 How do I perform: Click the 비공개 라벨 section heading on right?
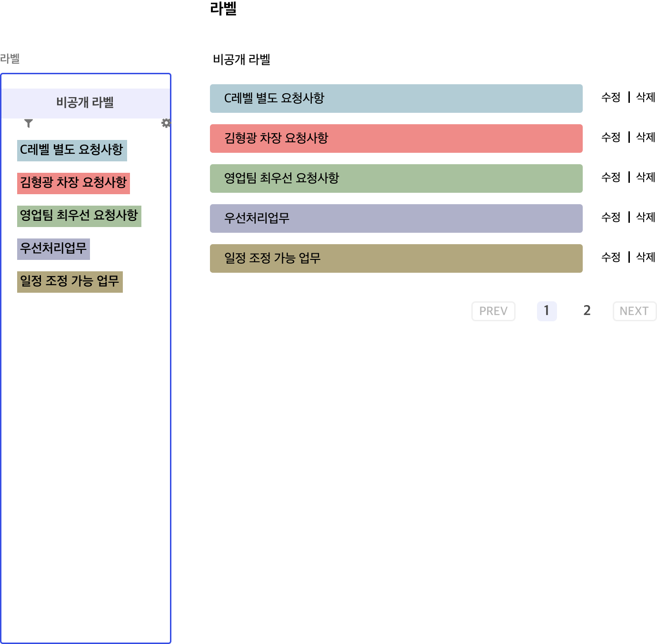pos(241,59)
